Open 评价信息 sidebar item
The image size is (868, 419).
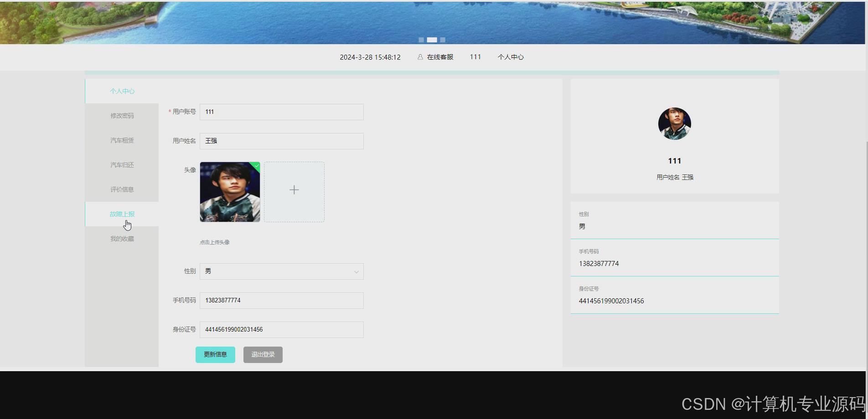[122, 189]
